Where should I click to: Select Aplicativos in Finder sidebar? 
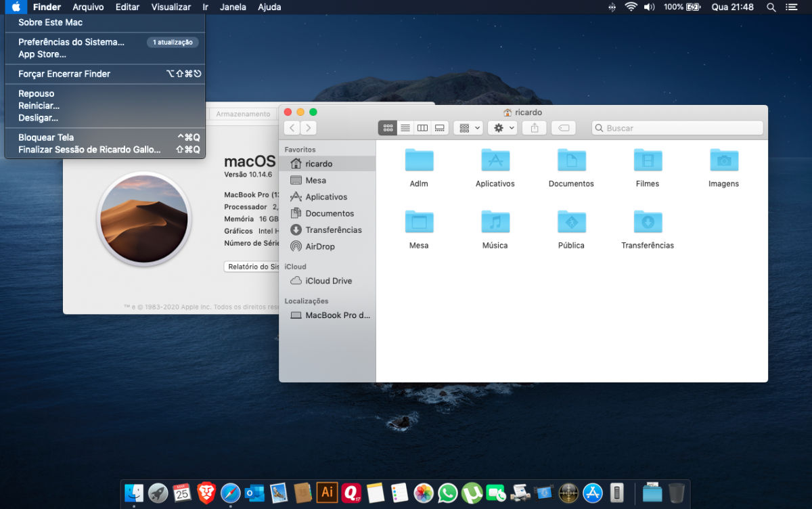pos(328,197)
